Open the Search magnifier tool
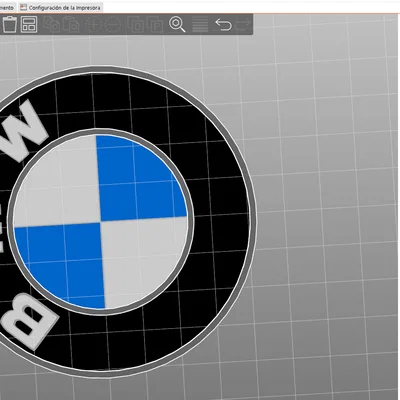The width and height of the screenshot is (400, 400). [177, 24]
